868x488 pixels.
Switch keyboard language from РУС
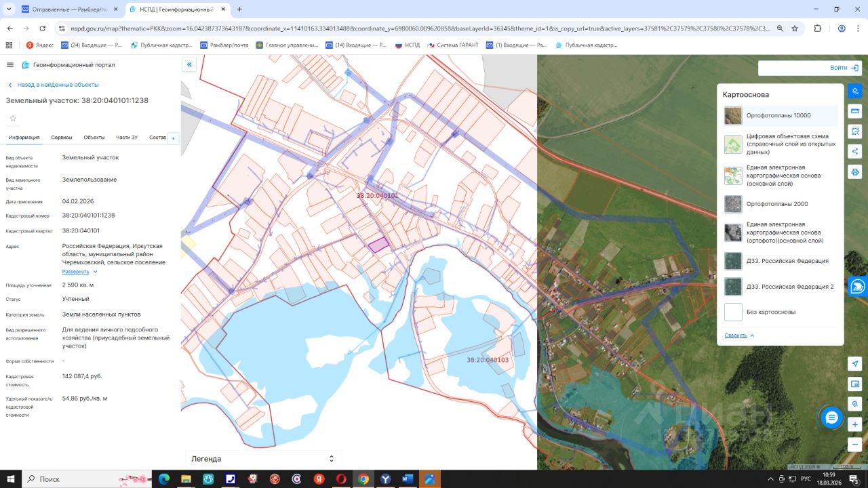click(x=806, y=479)
